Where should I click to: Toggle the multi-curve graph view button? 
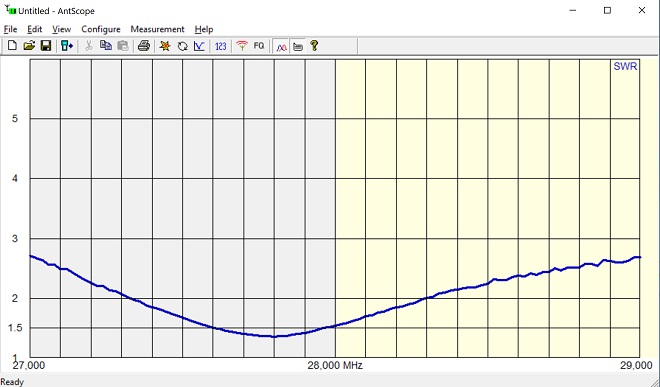pyautogui.click(x=281, y=46)
